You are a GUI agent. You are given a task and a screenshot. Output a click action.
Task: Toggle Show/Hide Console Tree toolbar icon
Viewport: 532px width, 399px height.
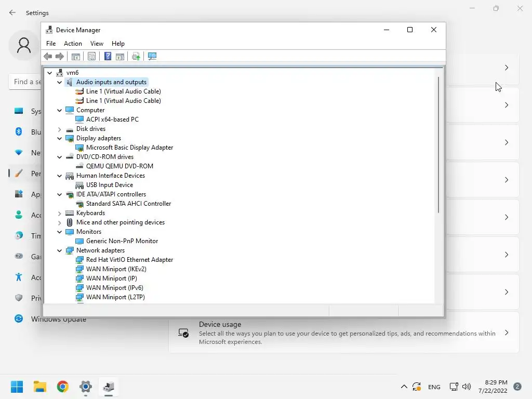76,56
